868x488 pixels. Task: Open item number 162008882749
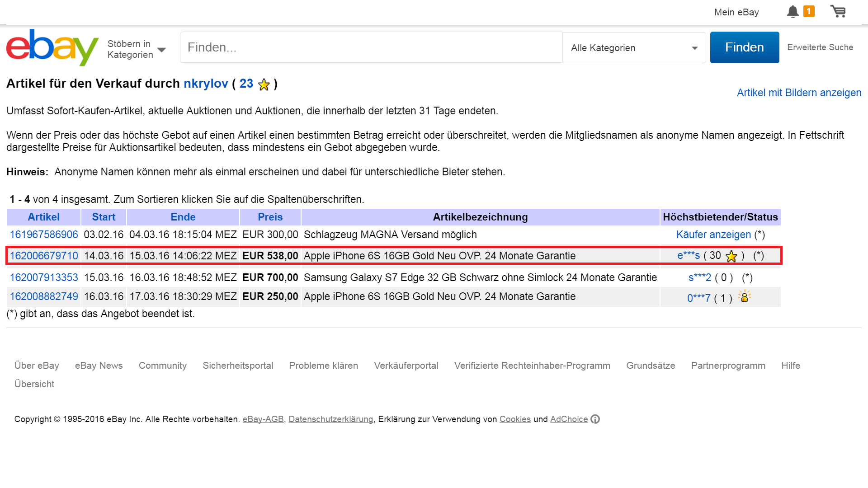pyautogui.click(x=44, y=296)
